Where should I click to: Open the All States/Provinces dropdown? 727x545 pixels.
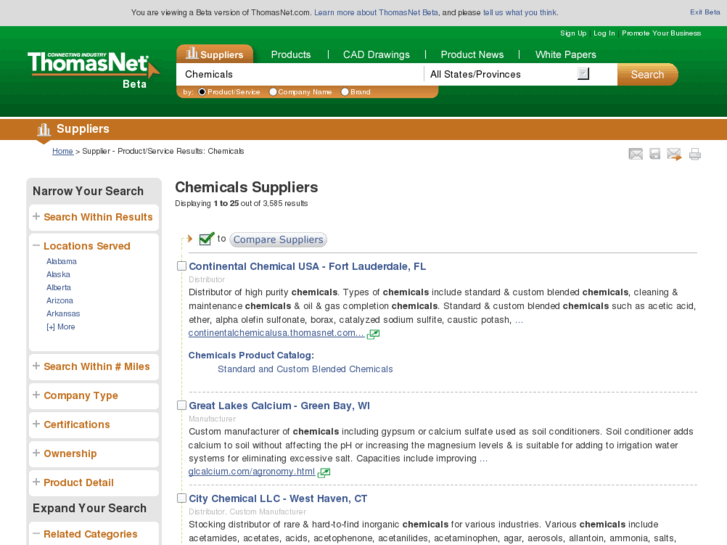click(583, 74)
